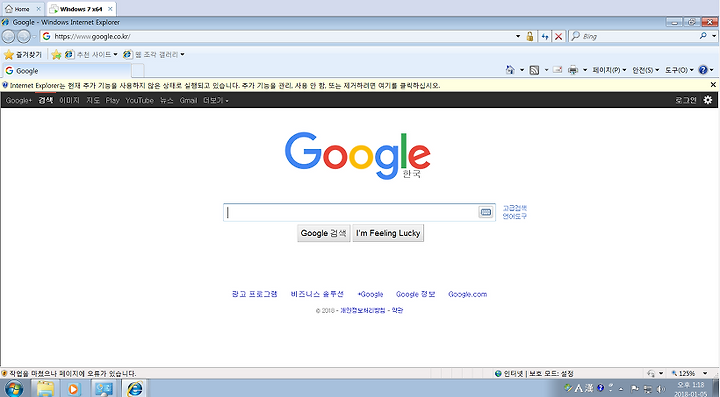Open Windows Media Player from taskbar
Viewport: 720px width, 397px height.
click(73, 388)
